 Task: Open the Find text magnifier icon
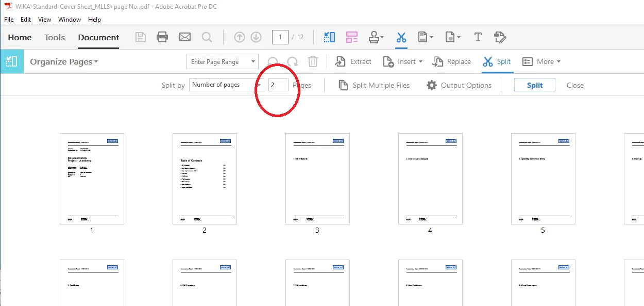pos(207,37)
